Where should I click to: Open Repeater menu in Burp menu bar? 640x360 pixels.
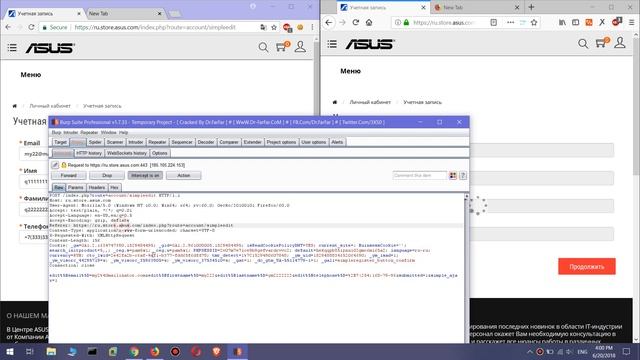point(89,133)
